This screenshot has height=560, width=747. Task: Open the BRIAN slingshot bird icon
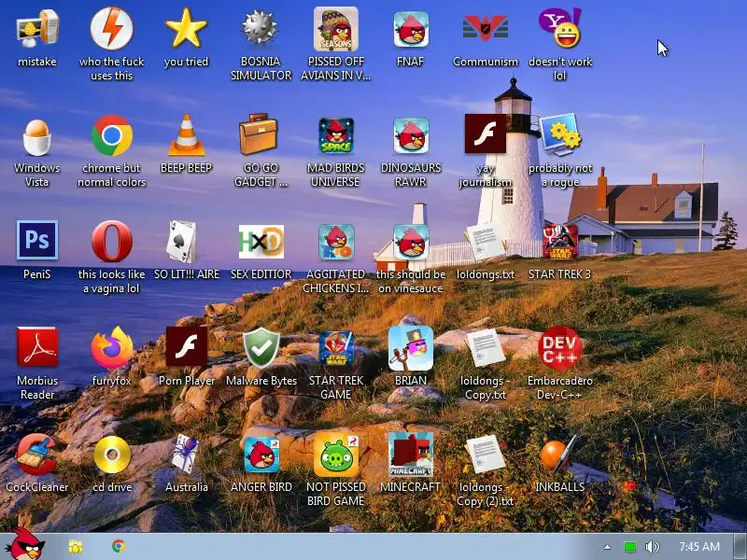[x=411, y=348]
